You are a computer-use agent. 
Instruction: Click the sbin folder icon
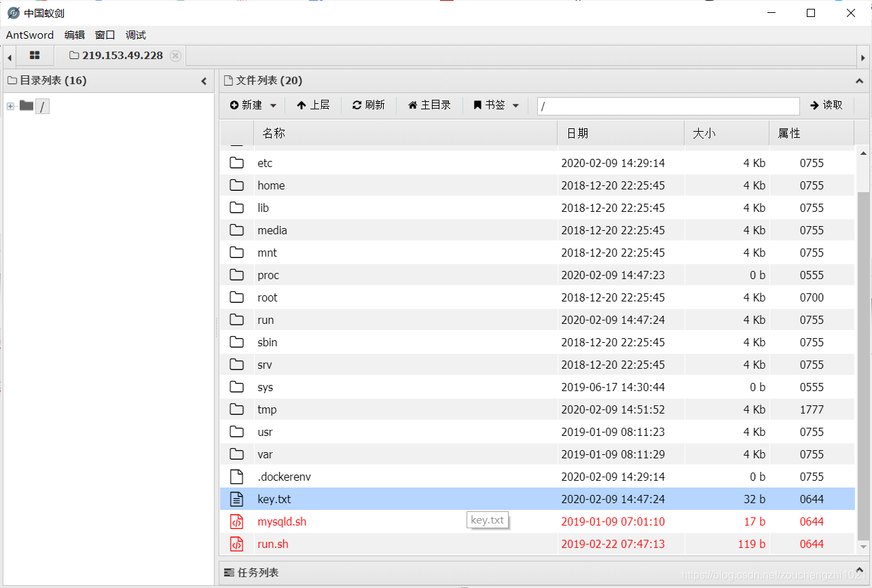[x=236, y=342]
